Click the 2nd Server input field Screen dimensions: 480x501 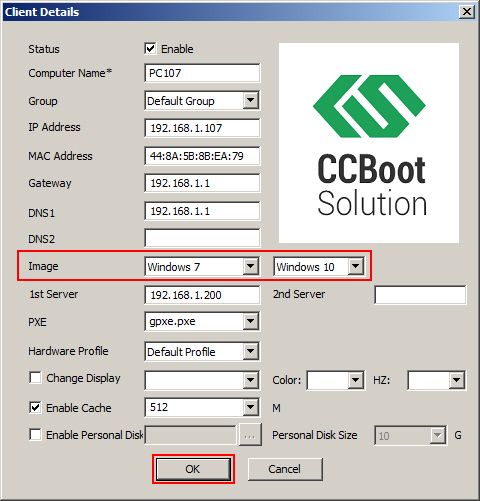pos(420,295)
